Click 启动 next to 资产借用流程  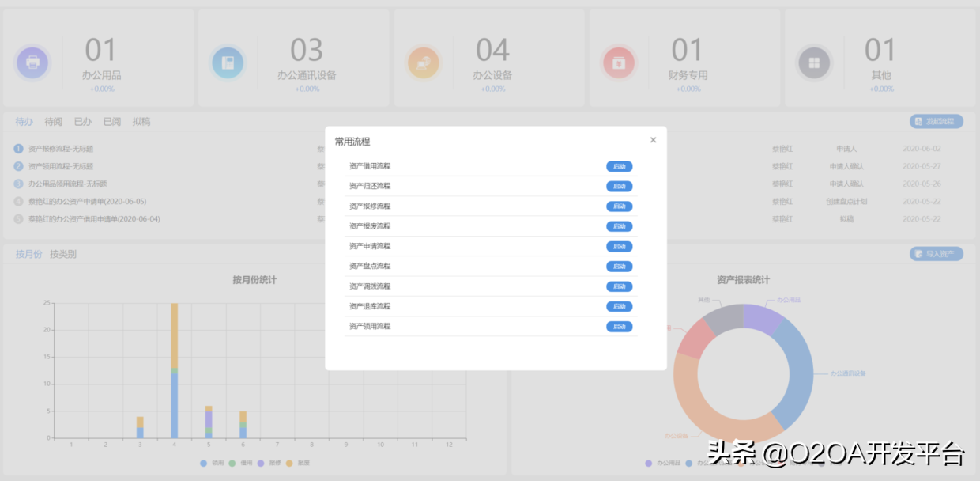coord(619,166)
